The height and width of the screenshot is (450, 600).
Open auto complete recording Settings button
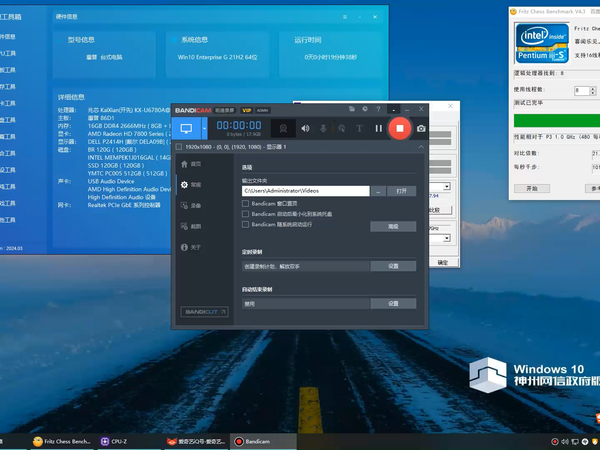[393, 303]
